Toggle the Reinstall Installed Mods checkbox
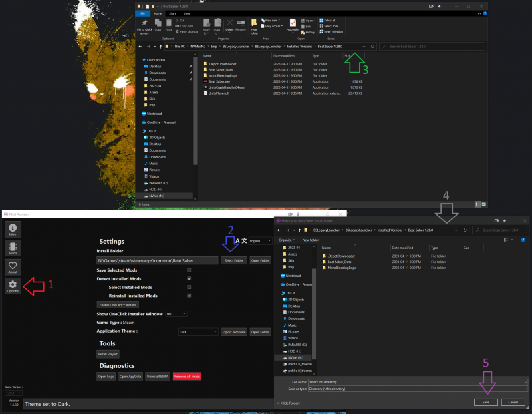 tap(189, 295)
